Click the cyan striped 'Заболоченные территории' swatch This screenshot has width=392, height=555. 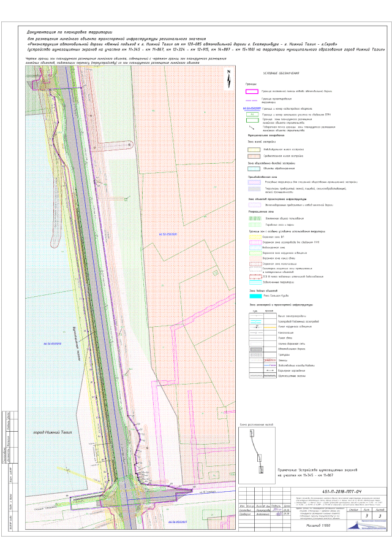point(255,283)
